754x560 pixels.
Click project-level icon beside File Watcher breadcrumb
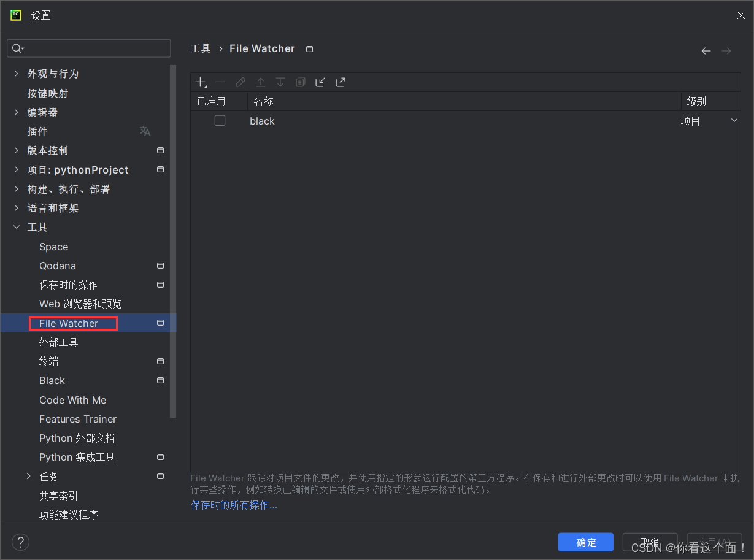[x=309, y=49]
